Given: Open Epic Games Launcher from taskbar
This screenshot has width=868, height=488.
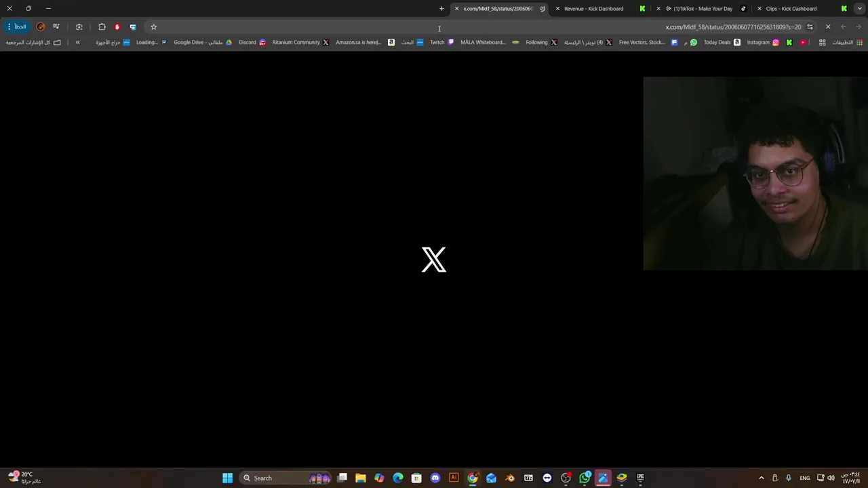Looking at the screenshot, I should [x=640, y=478].
